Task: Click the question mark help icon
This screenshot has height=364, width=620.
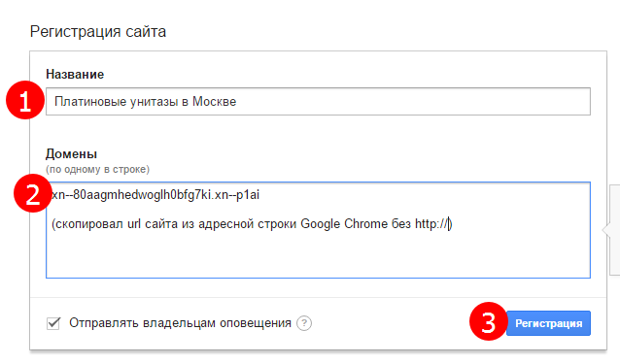Action: [x=304, y=323]
